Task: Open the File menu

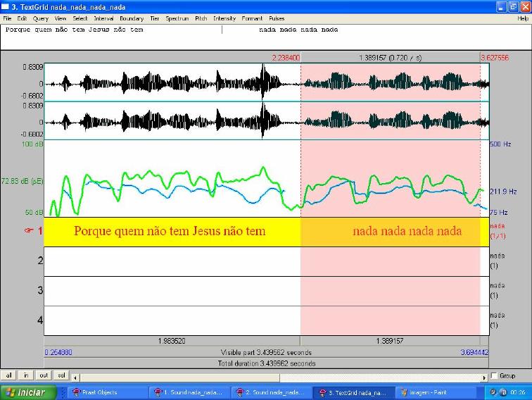Action: point(7,19)
